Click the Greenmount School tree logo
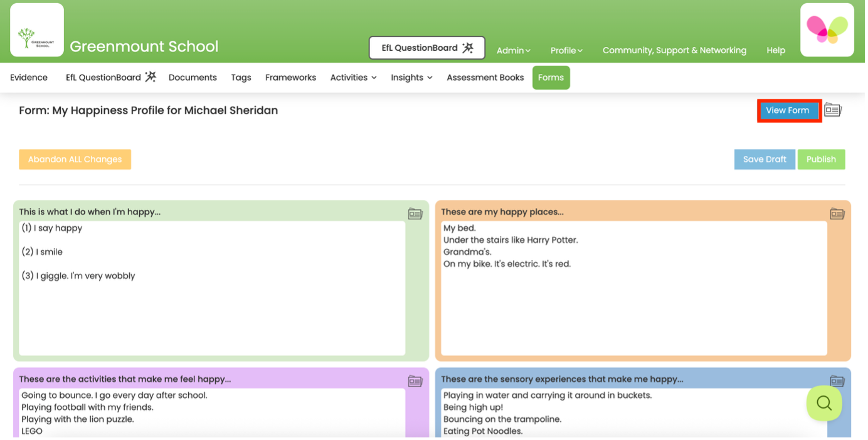The height and width of the screenshot is (440, 868). (36, 29)
